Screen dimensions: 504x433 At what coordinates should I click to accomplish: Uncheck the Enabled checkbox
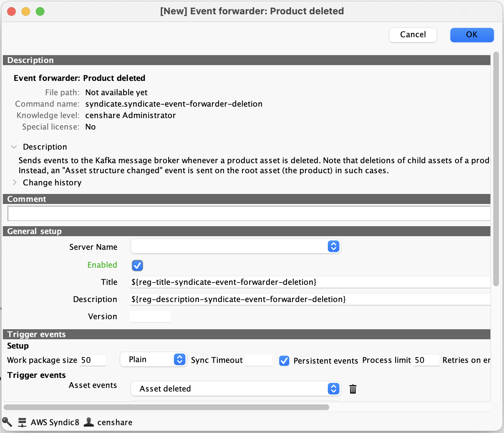pos(137,266)
